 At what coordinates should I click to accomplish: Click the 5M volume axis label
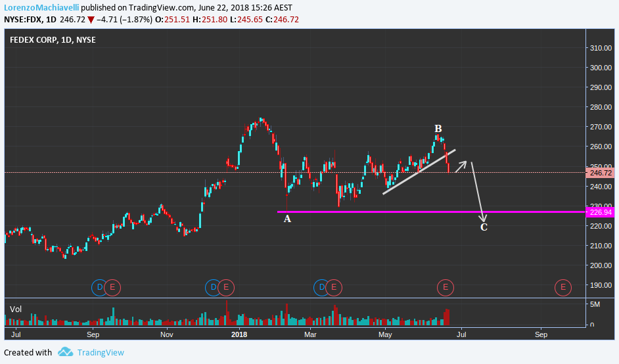(x=595, y=304)
